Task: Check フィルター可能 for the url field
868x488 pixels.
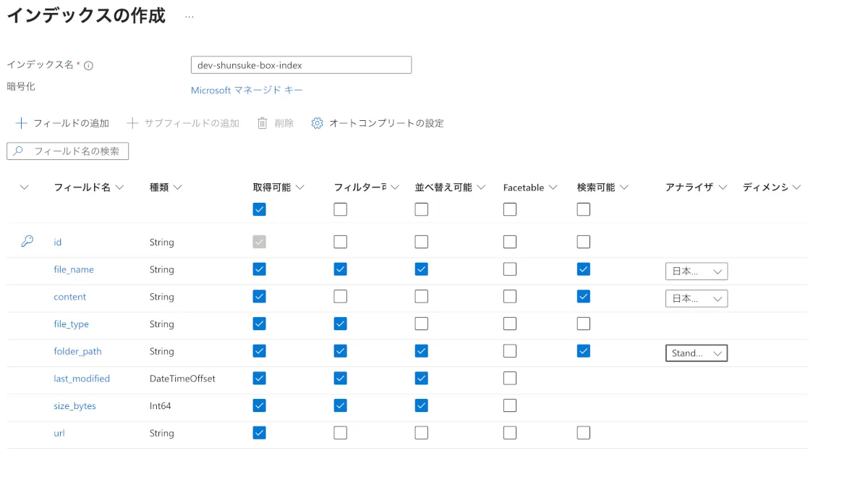Action: click(x=341, y=433)
